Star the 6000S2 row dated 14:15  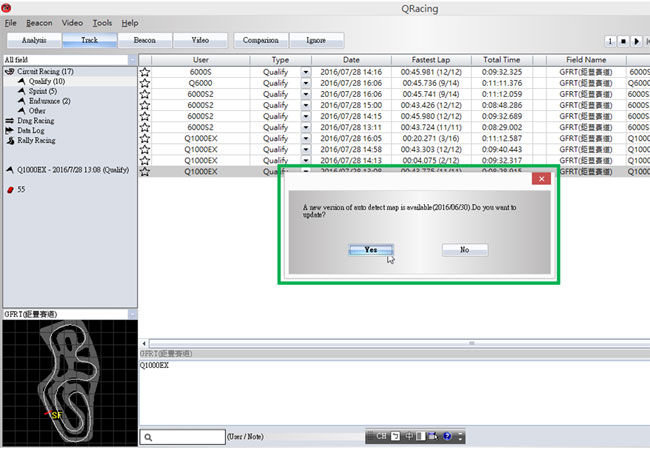pos(145,116)
